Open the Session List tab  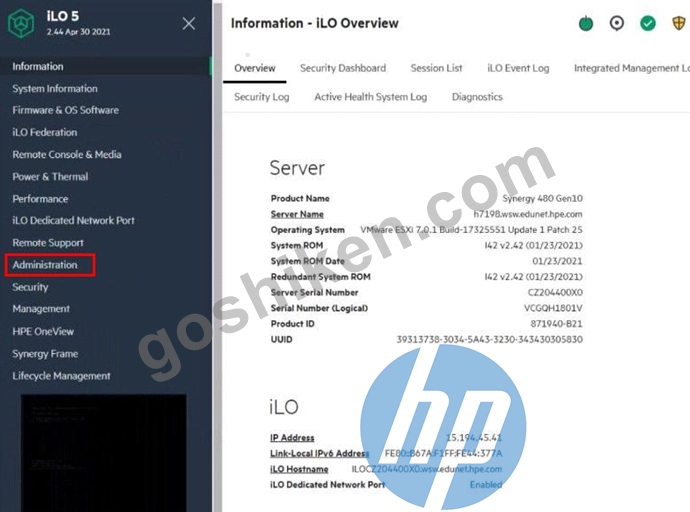click(437, 68)
